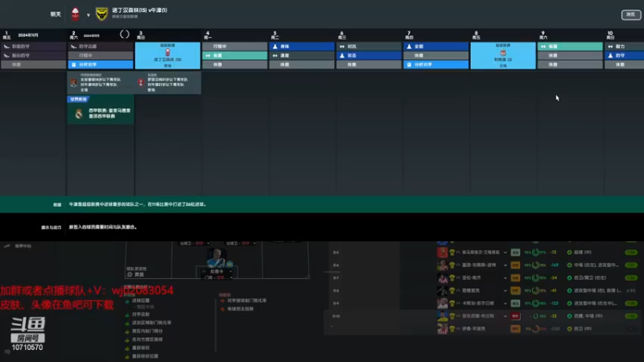The width and height of the screenshot is (644, 362).
Task: Click the player portrait in the -72 row
Action: (x=442, y=253)
